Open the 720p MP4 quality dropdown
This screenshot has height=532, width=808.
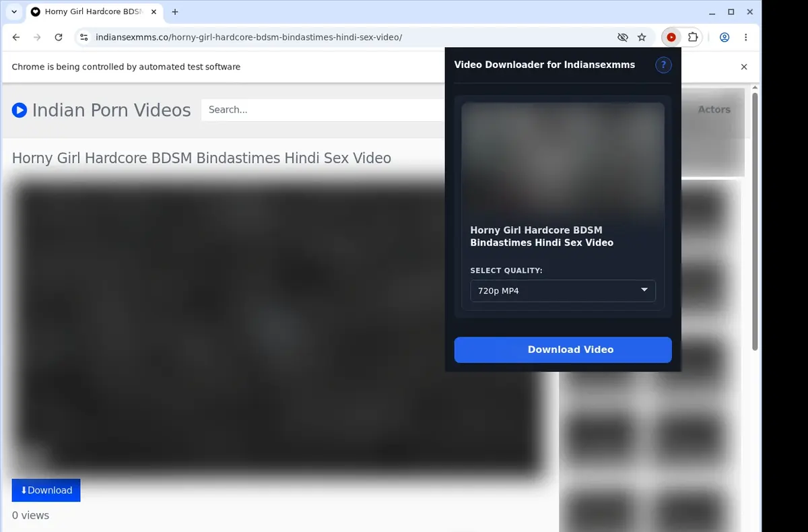click(563, 291)
